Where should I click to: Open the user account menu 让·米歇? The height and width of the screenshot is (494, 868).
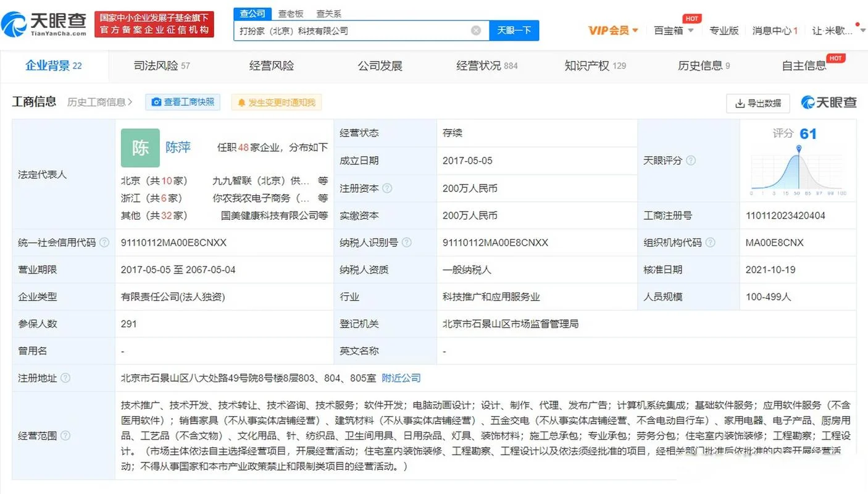840,30
